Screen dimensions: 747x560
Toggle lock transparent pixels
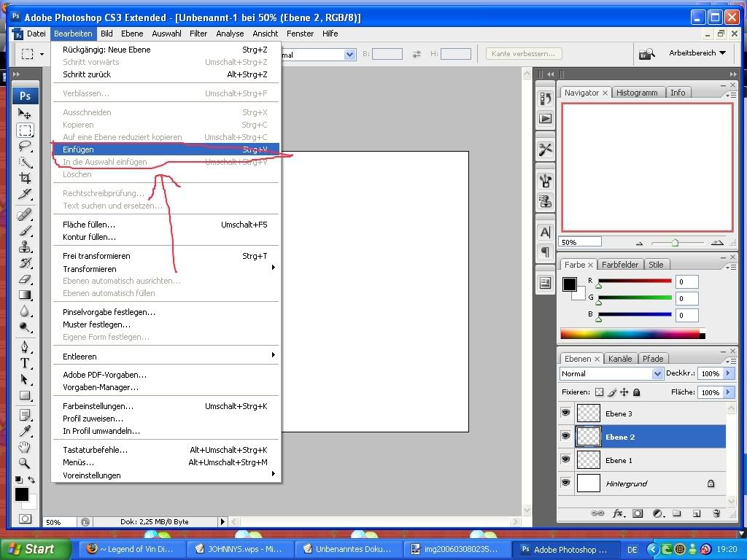[600, 392]
